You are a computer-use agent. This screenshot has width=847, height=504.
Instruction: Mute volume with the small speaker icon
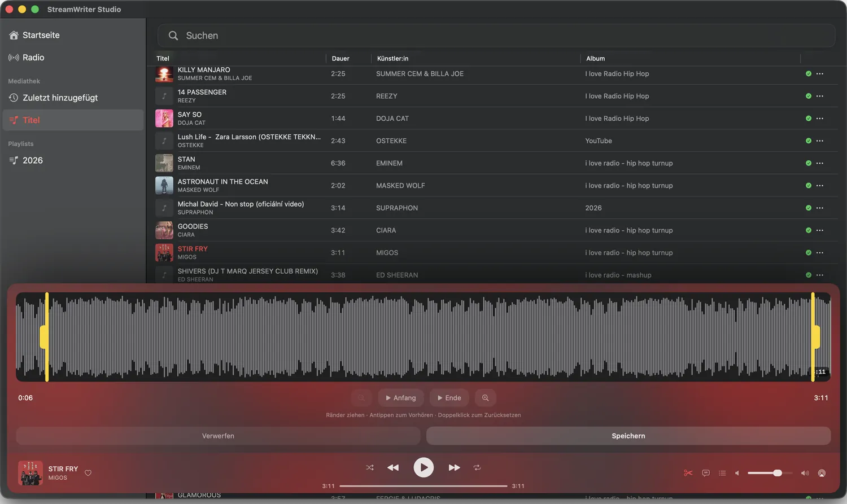(737, 473)
